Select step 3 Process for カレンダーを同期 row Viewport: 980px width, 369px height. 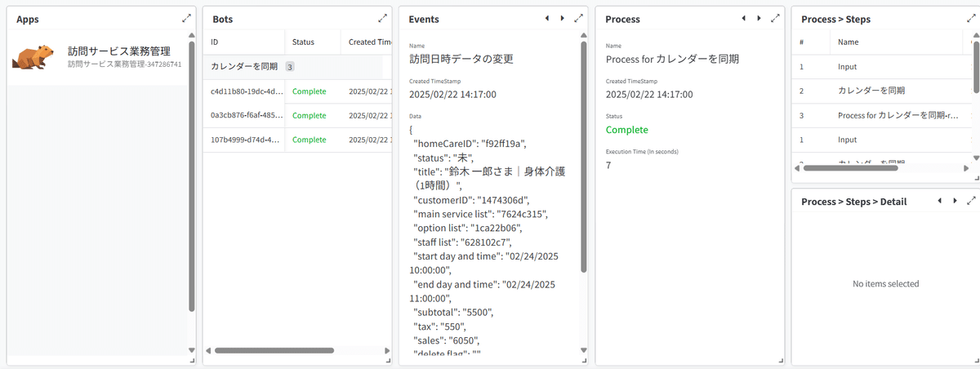point(897,115)
